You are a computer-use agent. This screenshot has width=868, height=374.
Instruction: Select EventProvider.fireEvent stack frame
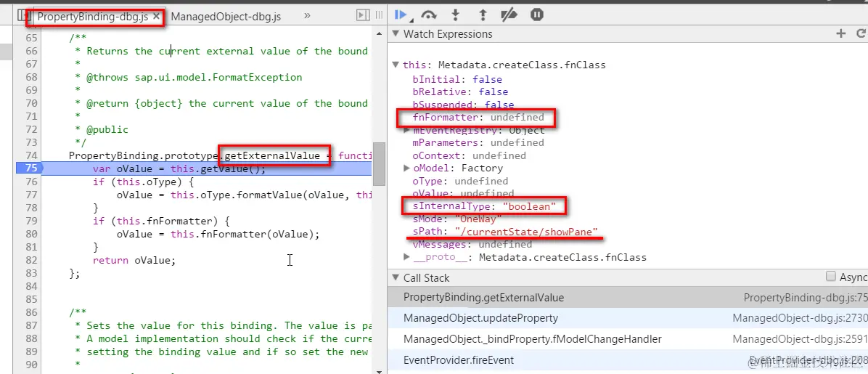coord(628,360)
